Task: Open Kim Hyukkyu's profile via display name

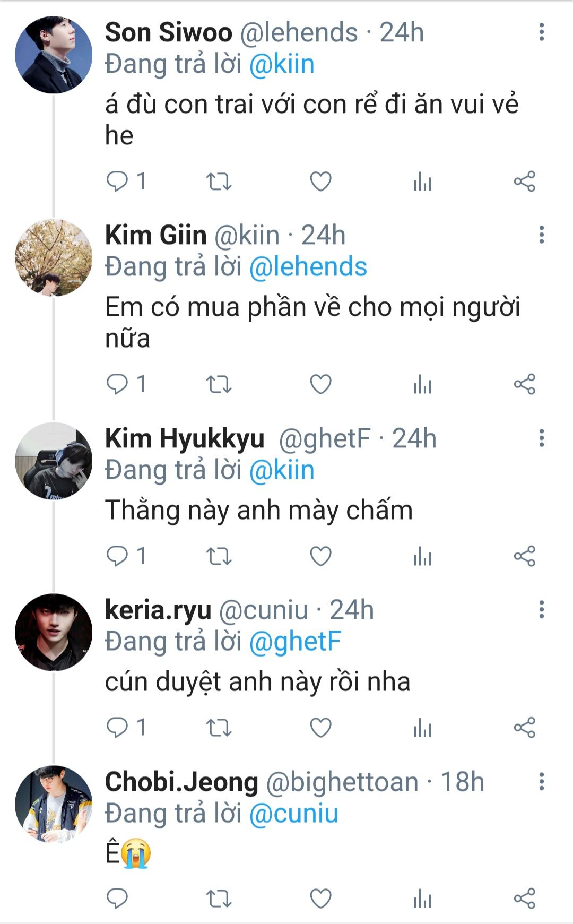Action: point(185,438)
